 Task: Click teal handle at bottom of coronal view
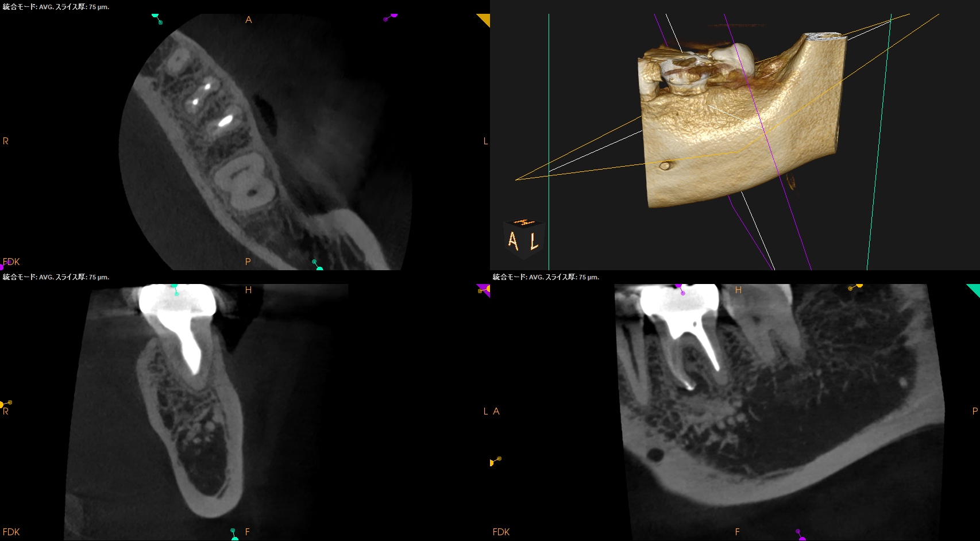234,534
